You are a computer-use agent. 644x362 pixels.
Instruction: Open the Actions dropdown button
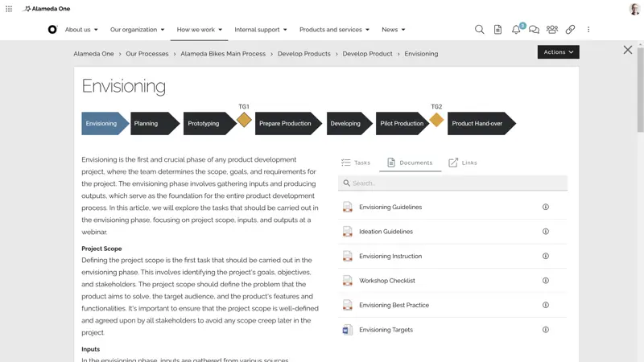click(558, 52)
